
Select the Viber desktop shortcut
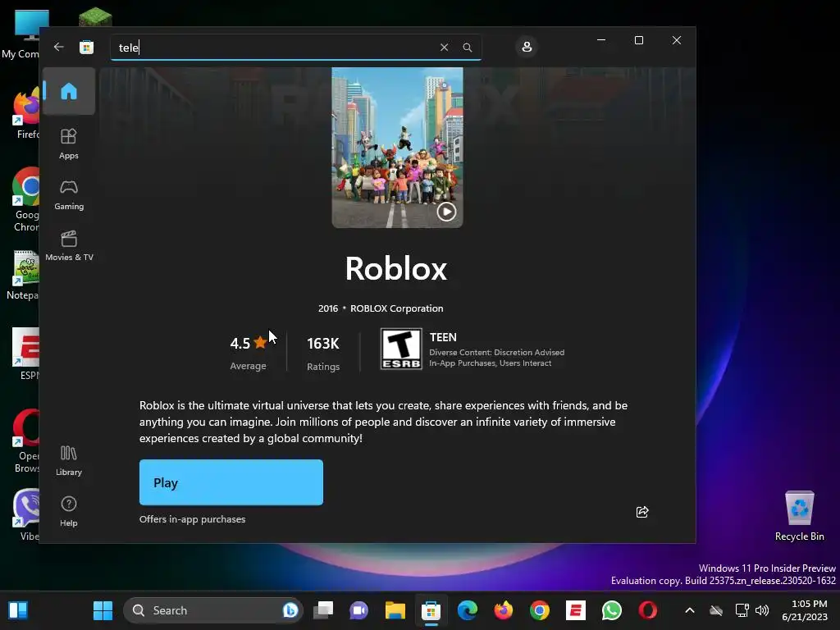coord(25,515)
